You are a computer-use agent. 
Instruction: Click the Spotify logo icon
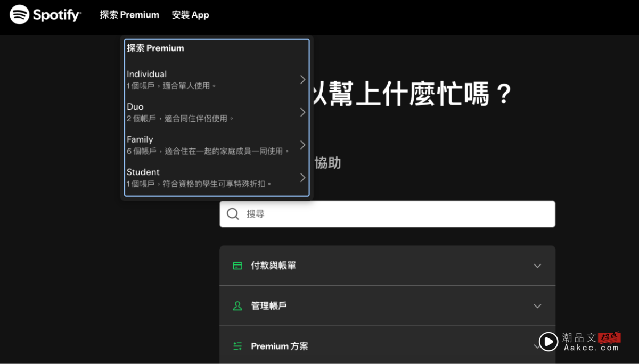click(x=19, y=15)
